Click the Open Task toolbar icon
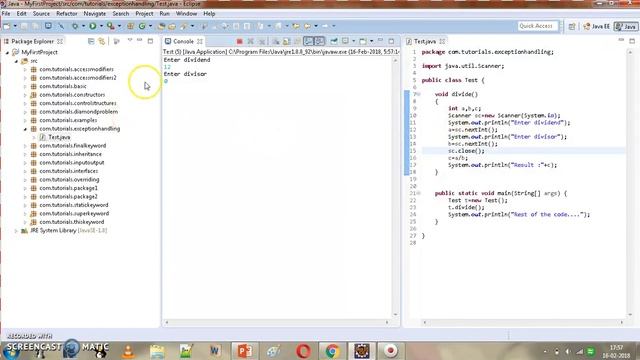Screen dimensions: 640x360 [172, 26]
